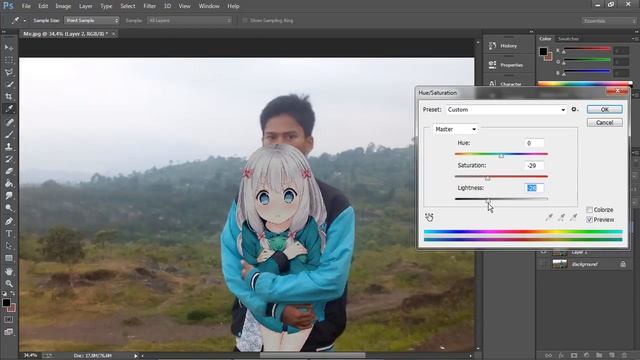Select the Eyedropper tool in the tools panel

point(9,109)
